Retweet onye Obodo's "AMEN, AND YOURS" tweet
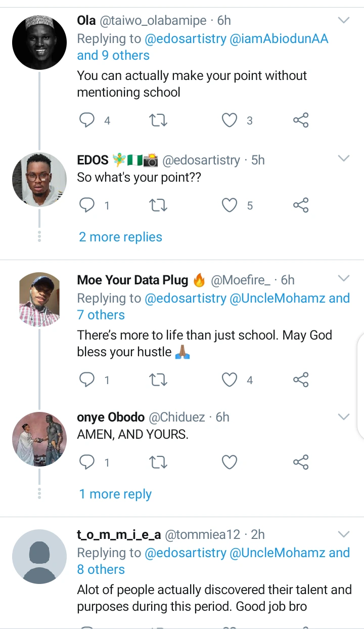Viewport: 364px width, 629px height. pyautogui.click(x=159, y=462)
